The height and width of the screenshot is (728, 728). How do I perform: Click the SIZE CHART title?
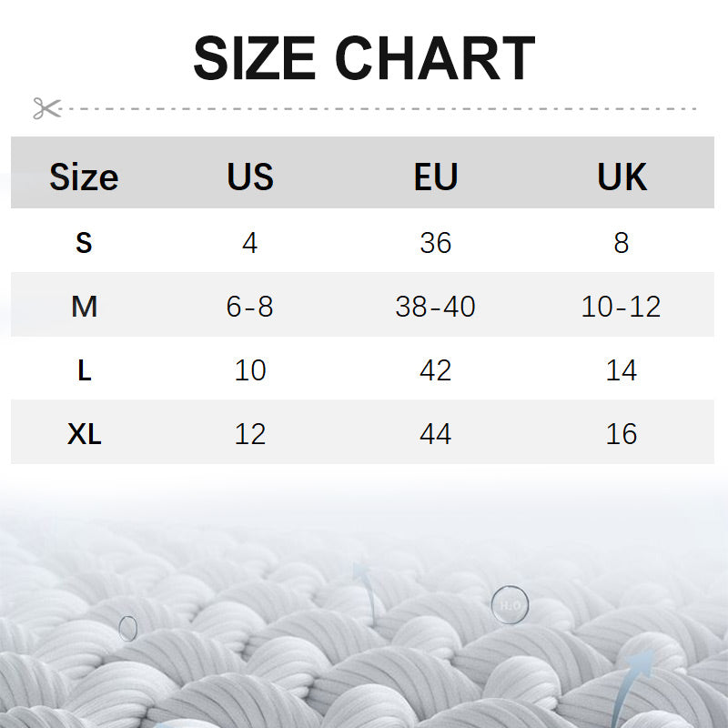[x=364, y=59]
